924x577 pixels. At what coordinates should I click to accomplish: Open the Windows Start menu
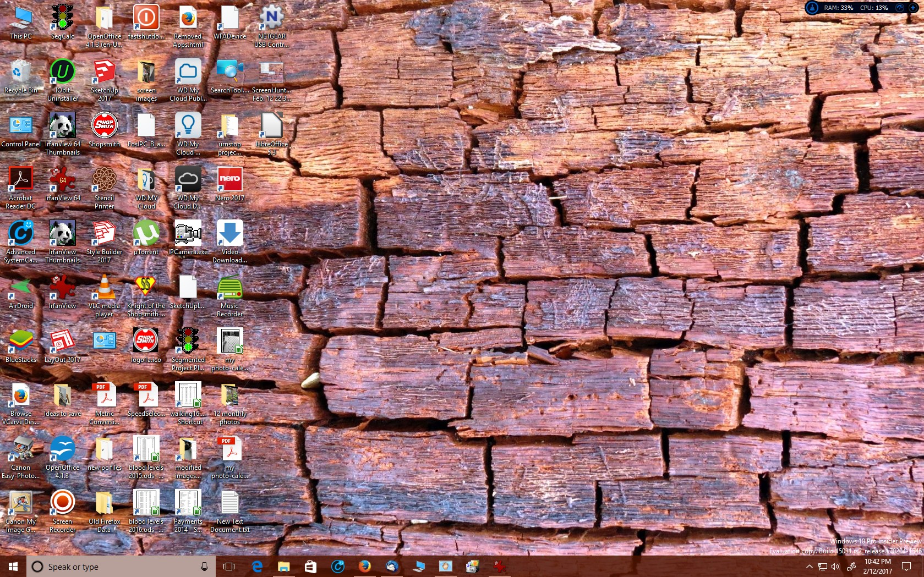click(x=13, y=567)
